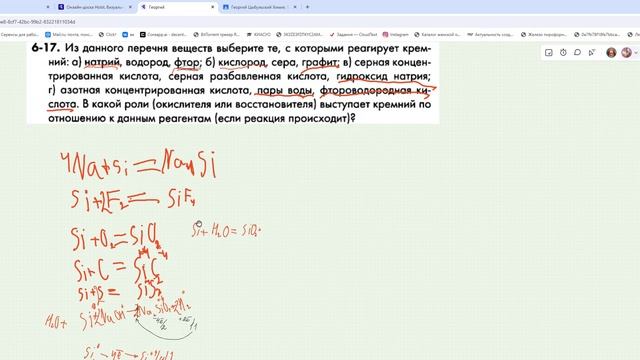Select the handwritten Si+2F2=SiF4 equation
This screenshot has height=360, width=640.
pos(133,200)
